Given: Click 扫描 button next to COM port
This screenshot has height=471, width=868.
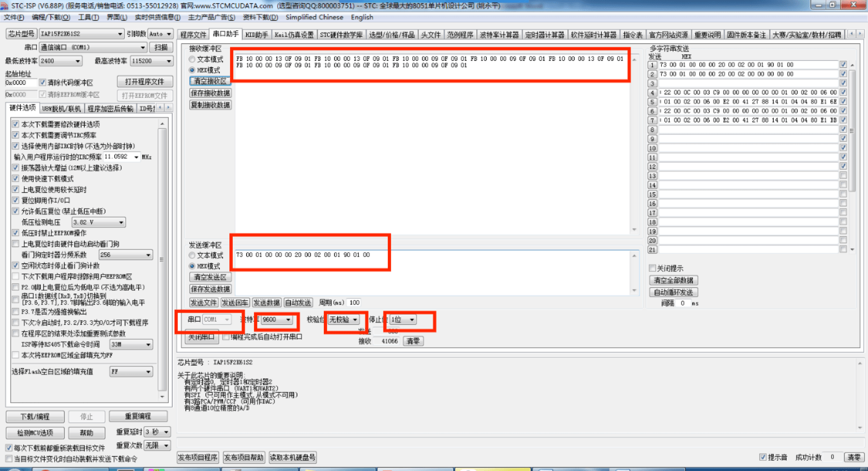Looking at the screenshot, I should tap(161, 47).
